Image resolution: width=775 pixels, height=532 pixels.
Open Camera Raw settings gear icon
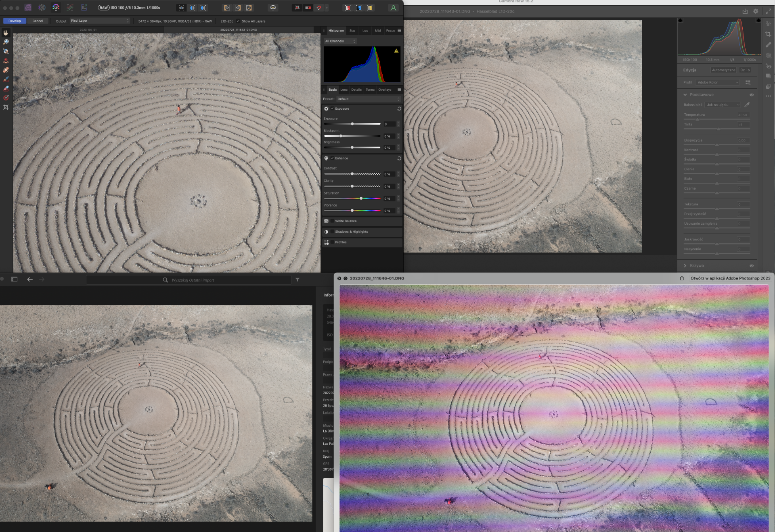(756, 11)
